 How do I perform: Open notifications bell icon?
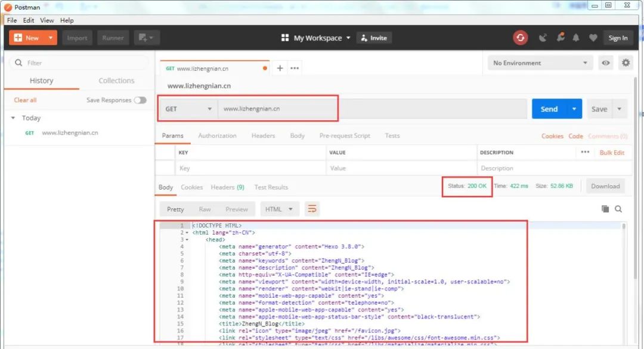[x=576, y=38]
